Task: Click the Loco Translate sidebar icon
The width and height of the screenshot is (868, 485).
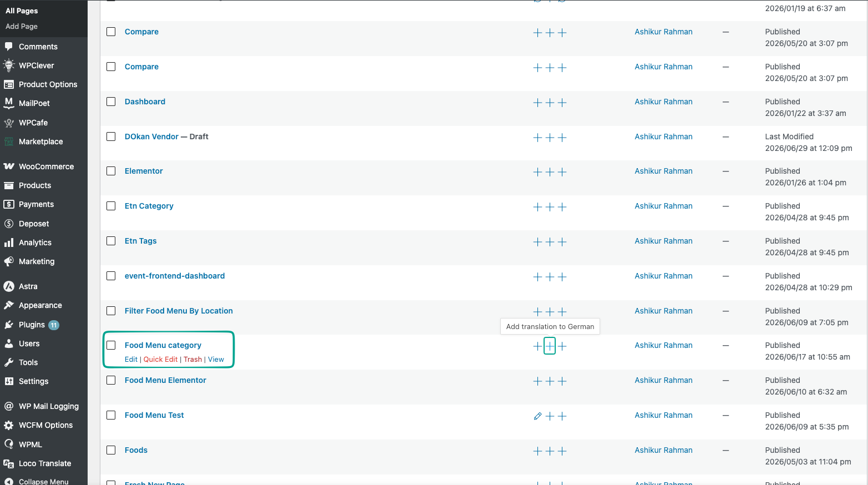Action: pyautogui.click(x=9, y=463)
